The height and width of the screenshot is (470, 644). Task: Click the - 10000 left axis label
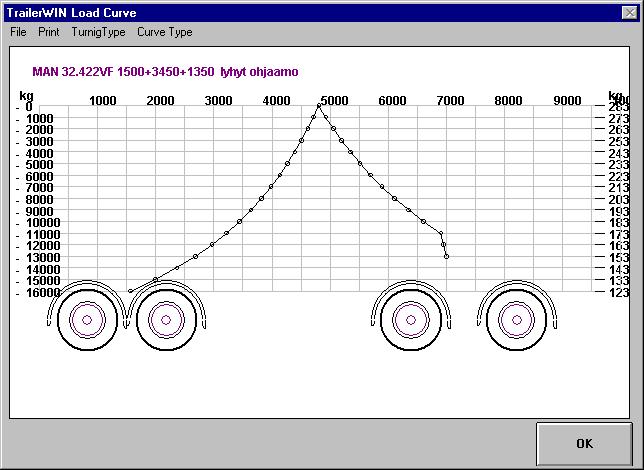click(38, 223)
